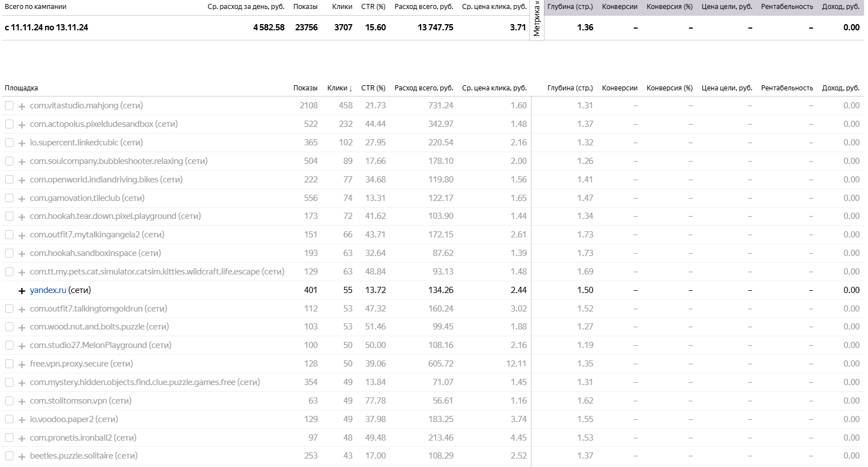This screenshot has width=868, height=467.
Task: Select the com.wood.nut.and.bolts.puzzle checkbox
Action: point(9,327)
